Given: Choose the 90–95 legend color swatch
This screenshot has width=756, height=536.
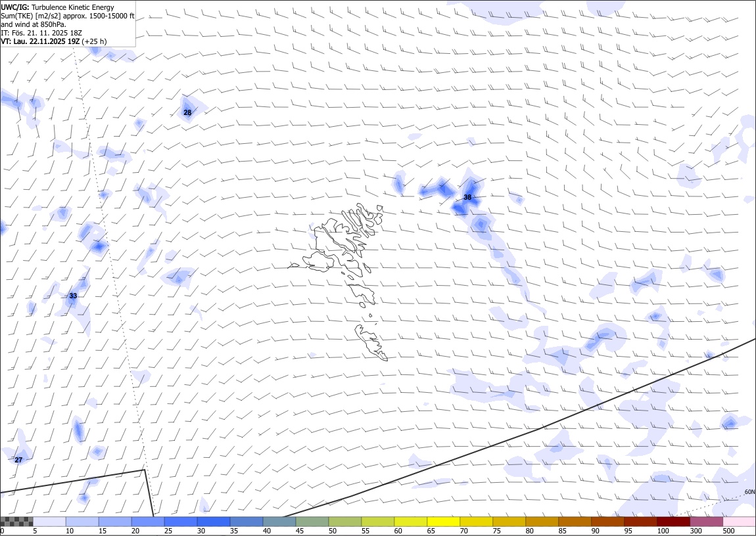Looking at the screenshot, I should tap(607, 522).
